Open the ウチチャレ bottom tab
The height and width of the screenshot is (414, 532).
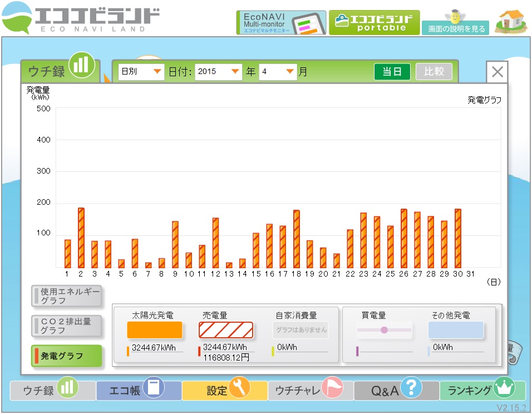point(311,391)
